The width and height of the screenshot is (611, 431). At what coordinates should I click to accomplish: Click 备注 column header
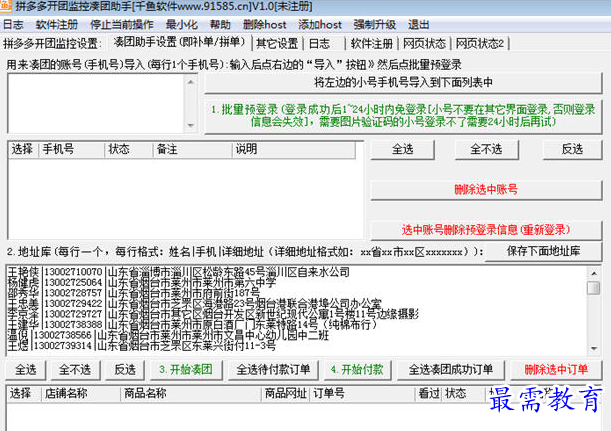[x=192, y=149]
